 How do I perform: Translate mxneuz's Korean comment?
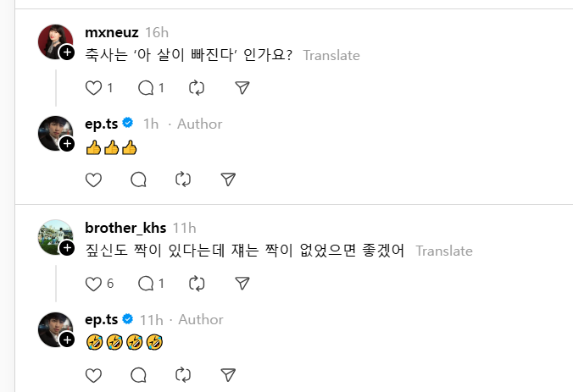tap(331, 55)
